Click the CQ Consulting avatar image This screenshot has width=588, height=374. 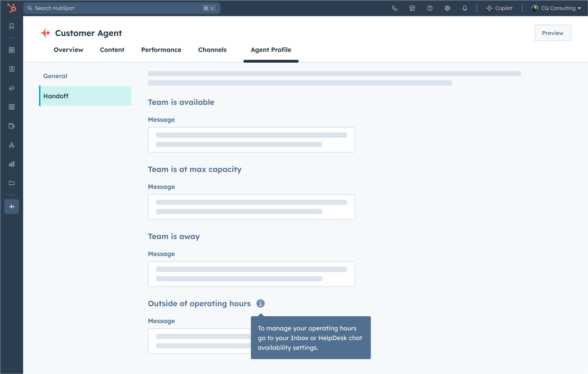click(x=535, y=8)
